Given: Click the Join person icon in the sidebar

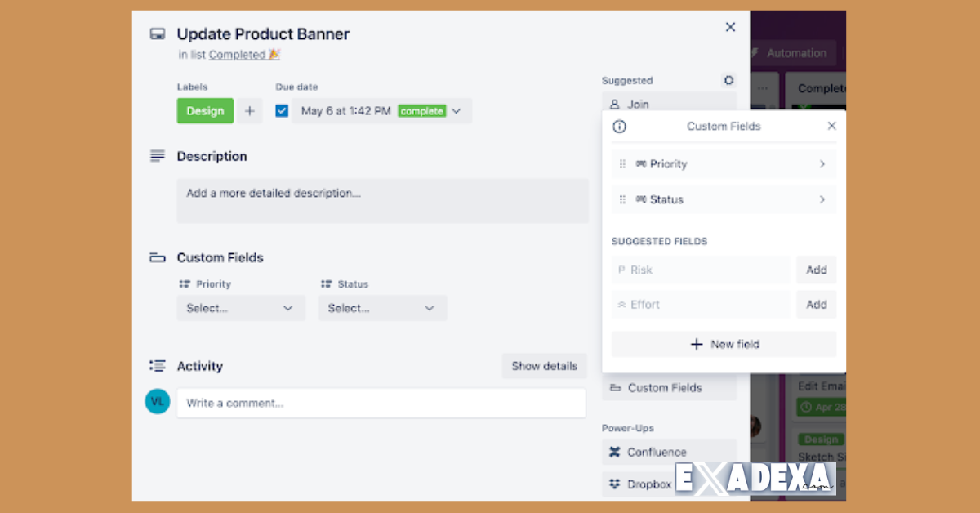Looking at the screenshot, I should [615, 104].
